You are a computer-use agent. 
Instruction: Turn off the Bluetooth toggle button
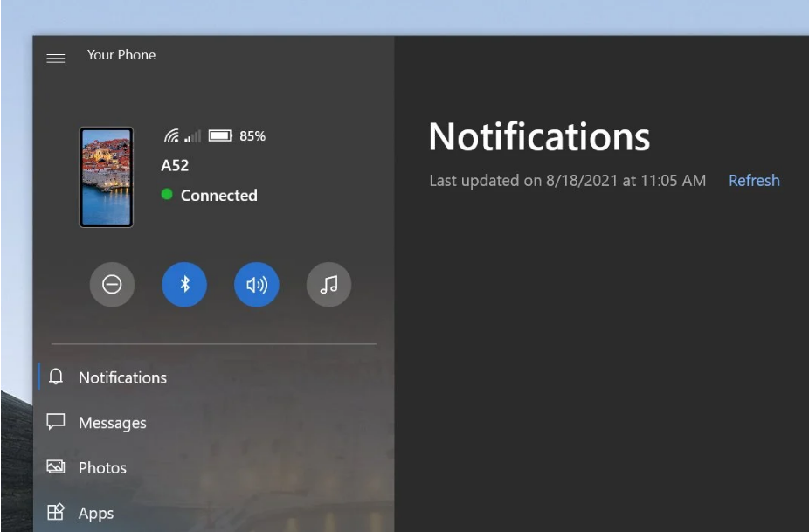click(x=184, y=285)
